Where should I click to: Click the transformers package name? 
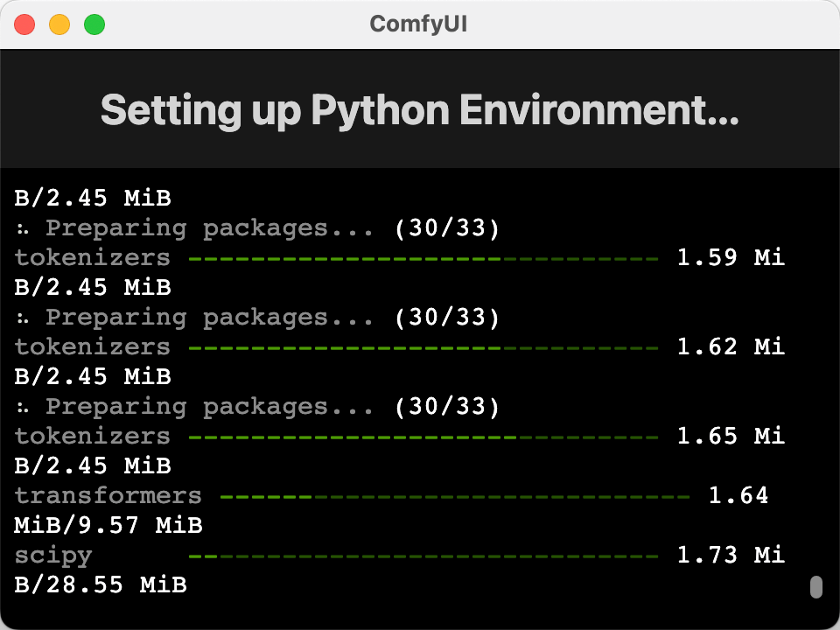coord(108,496)
